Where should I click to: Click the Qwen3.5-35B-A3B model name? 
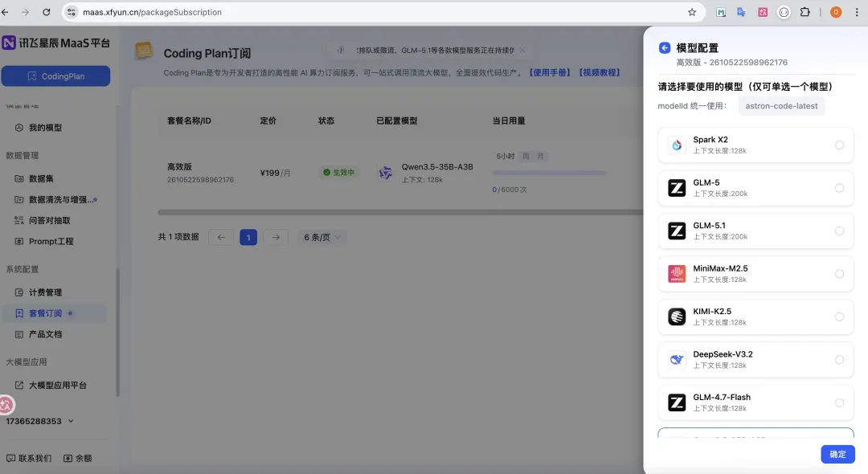pos(437,167)
